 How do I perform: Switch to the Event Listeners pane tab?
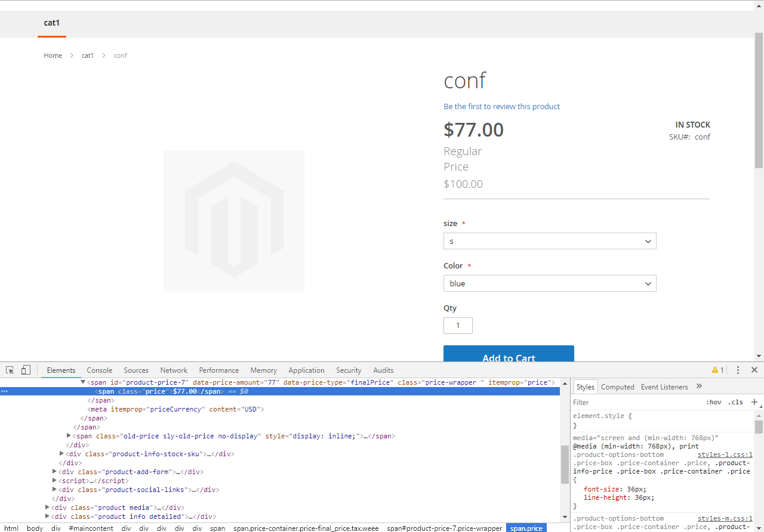point(664,387)
